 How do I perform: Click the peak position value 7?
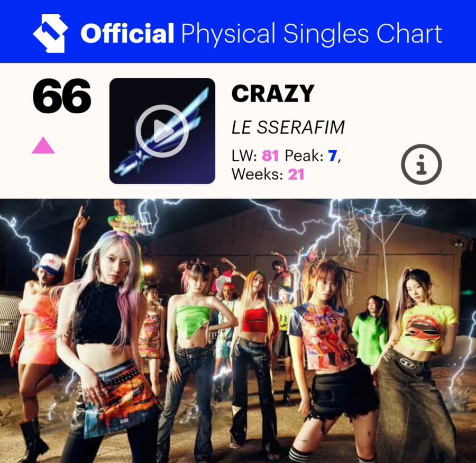click(333, 156)
